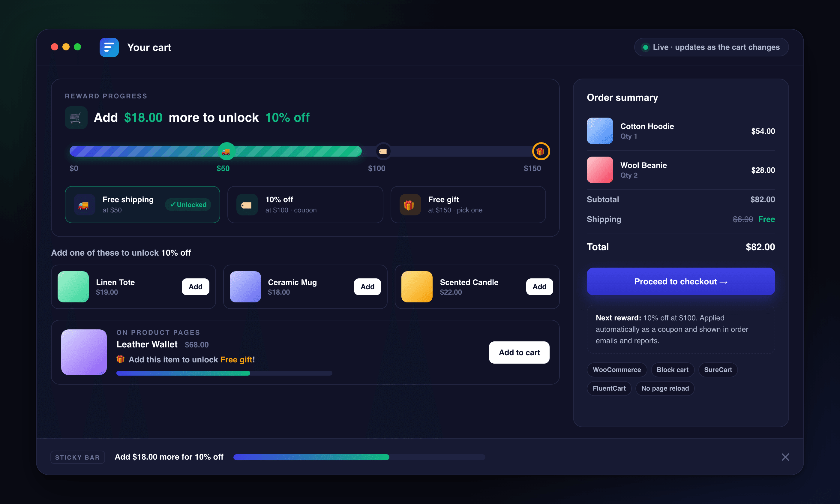
Task: Select the No page reload tag
Action: 665,388
